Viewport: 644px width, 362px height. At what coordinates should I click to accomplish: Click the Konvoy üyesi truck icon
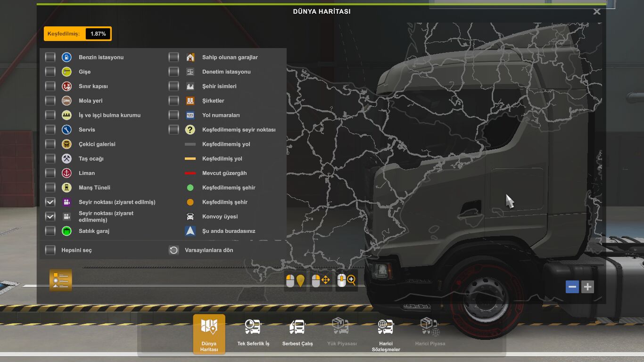coord(190,216)
